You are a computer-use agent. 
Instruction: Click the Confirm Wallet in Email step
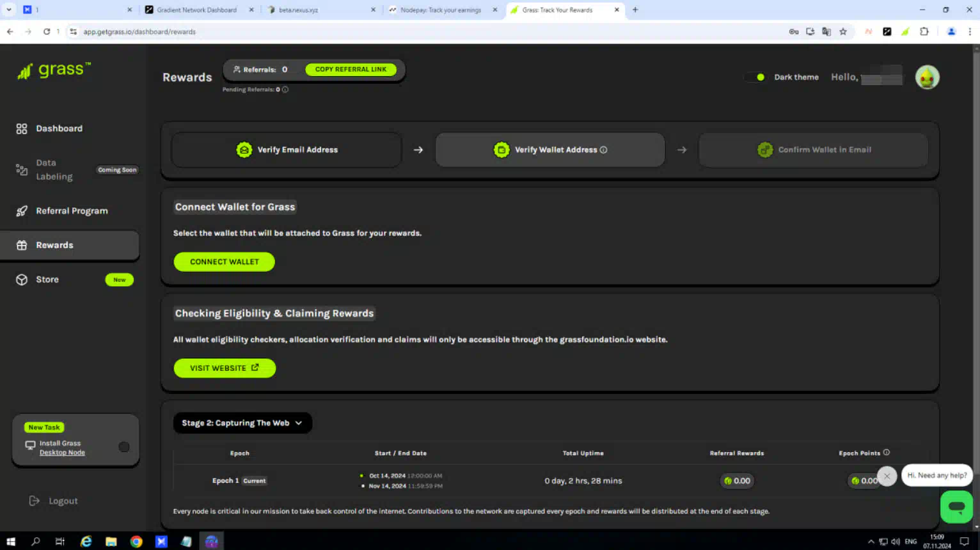813,150
